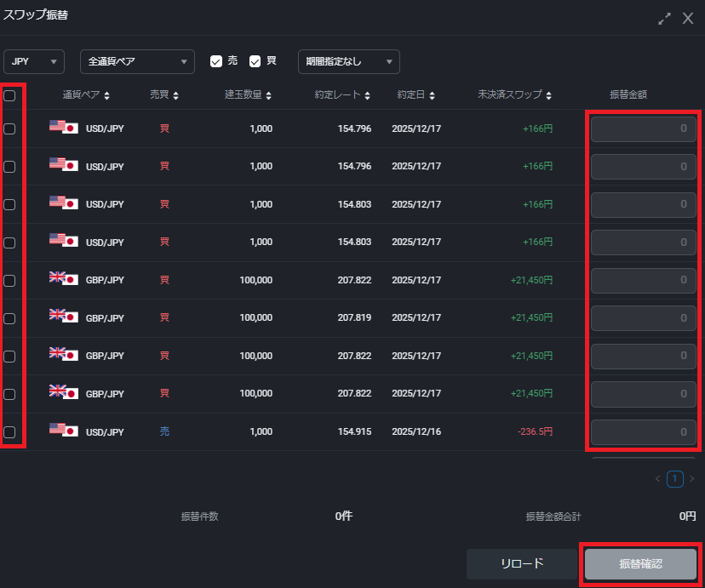Click 振替金額 input of first GBP/JPY row
The width and height of the screenshot is (705, 588).
(x=644, y=280)
